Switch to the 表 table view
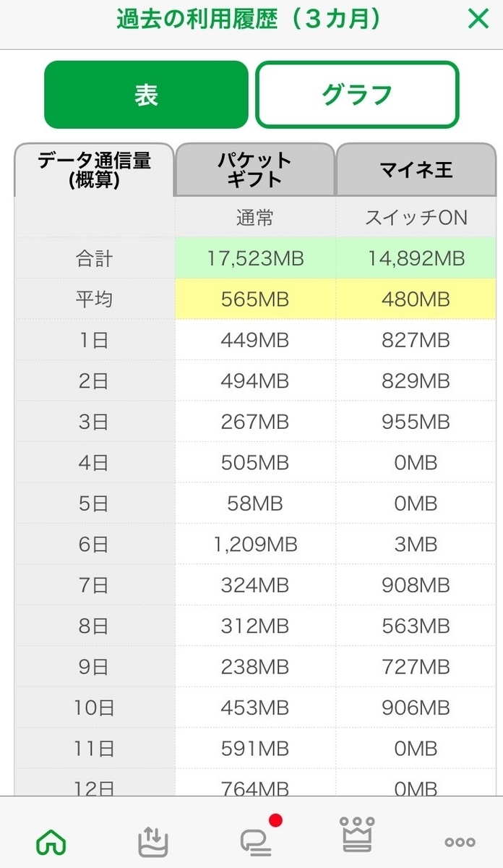 (146, 95)
